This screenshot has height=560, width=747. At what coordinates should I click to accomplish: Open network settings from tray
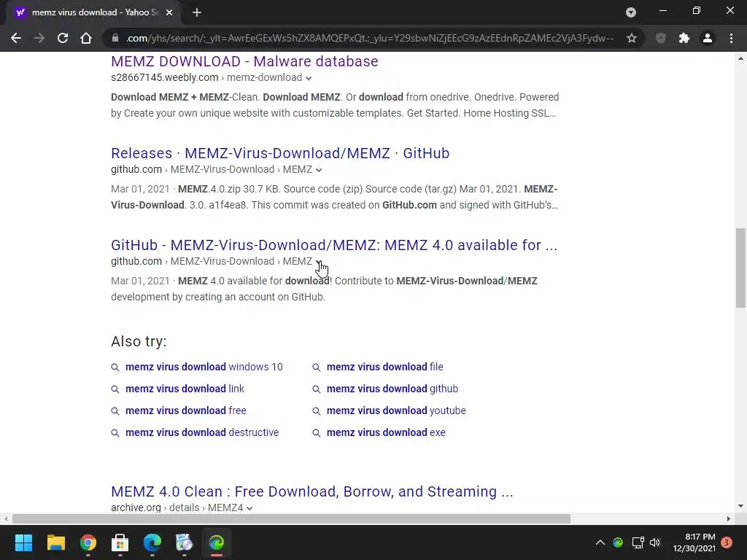click(x=638, y=542)
